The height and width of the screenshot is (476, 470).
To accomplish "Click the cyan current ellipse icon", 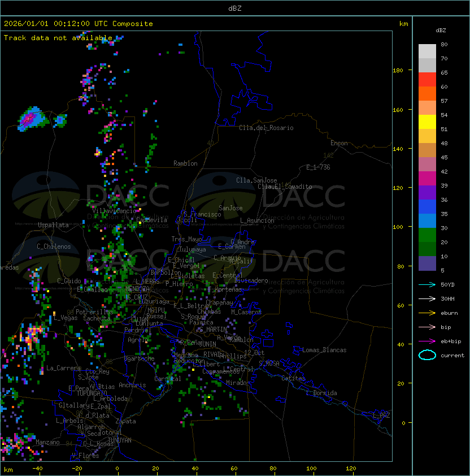I will click(x=427, y=356).
